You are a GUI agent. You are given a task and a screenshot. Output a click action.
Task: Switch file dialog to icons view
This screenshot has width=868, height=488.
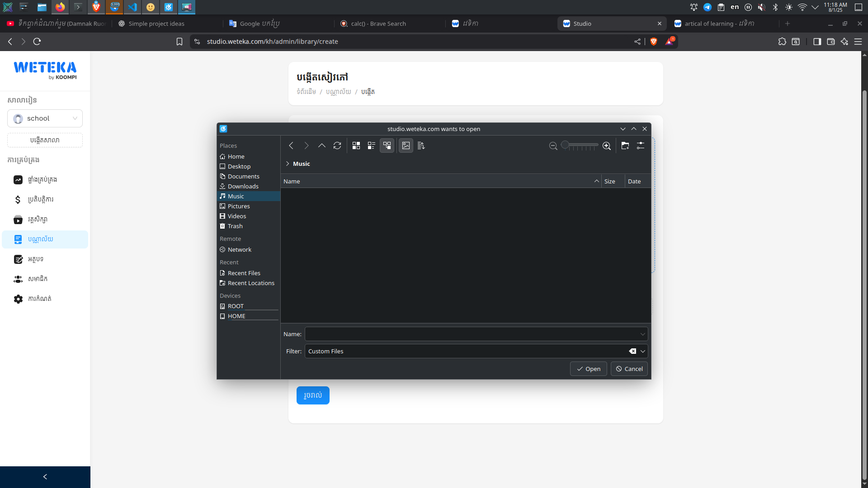pyautogui.click(x=356, y=145)
